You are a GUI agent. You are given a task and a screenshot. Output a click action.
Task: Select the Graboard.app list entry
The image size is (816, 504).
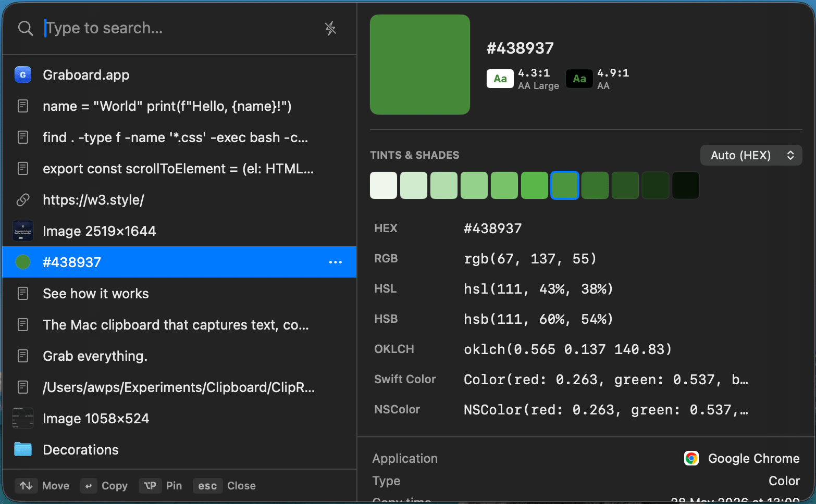(x=179, y=75)
